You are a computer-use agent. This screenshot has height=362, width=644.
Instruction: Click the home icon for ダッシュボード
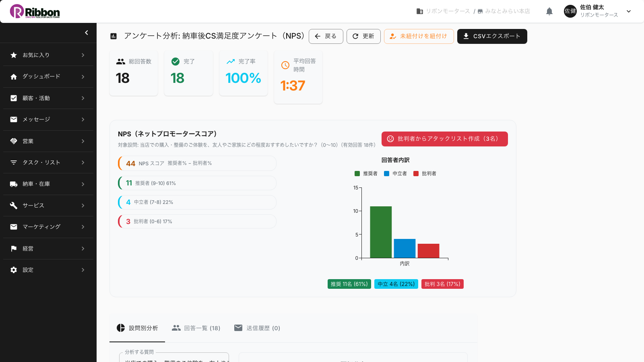point(14,76)
